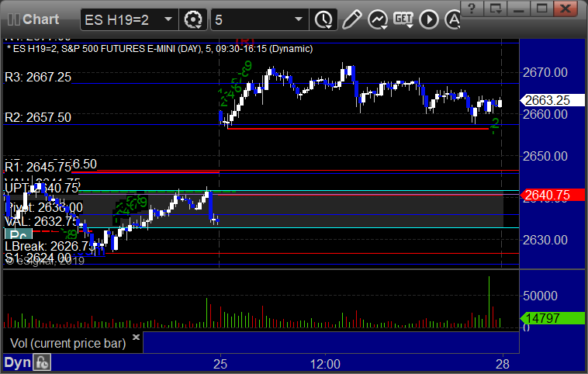Click the 12:00 time axis label
This screenshot has width=588, height=374.
coord(325,364)
